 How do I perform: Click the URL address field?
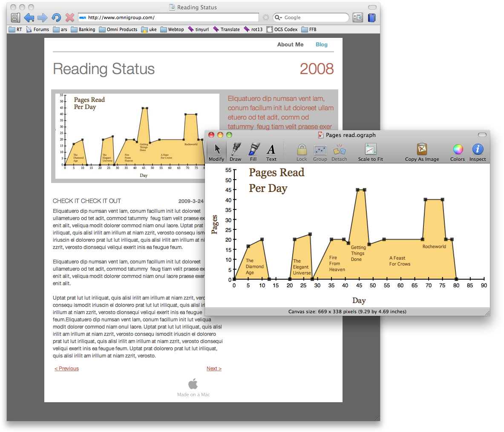pyautogui.click(x=170, y=17)
